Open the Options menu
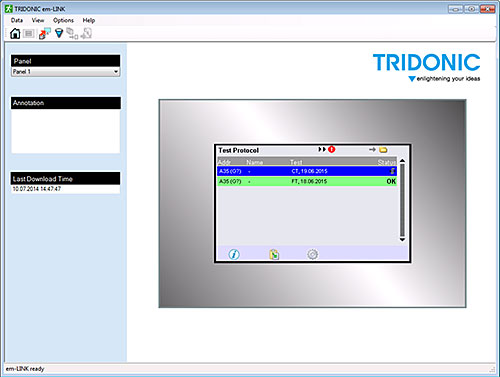The height and width of the screenshot is (377, 500). [63, 20]
